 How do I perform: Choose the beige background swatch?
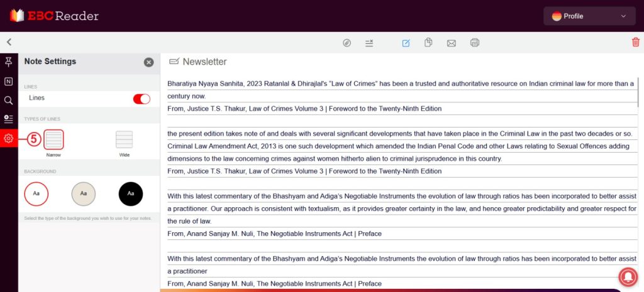(84, 193)
